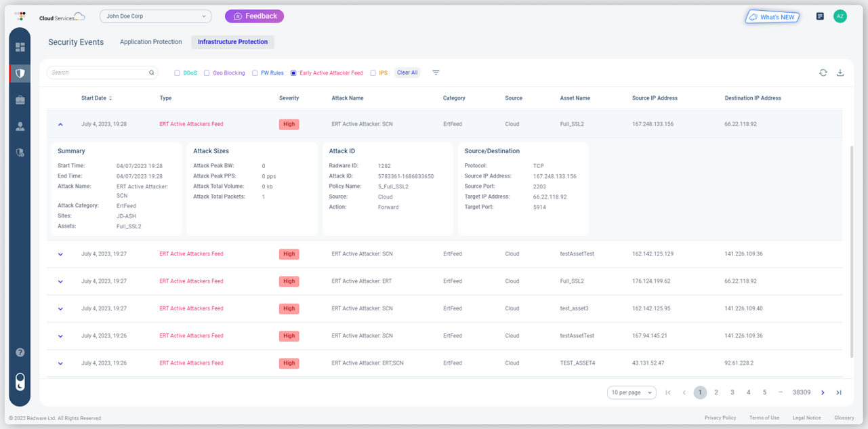
Task: Enable the DDoS filter checkbox
Action: pos(178,73)
